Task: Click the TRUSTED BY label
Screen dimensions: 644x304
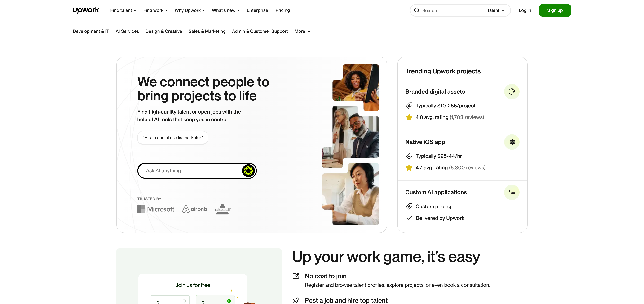Action: pos(149,199)
